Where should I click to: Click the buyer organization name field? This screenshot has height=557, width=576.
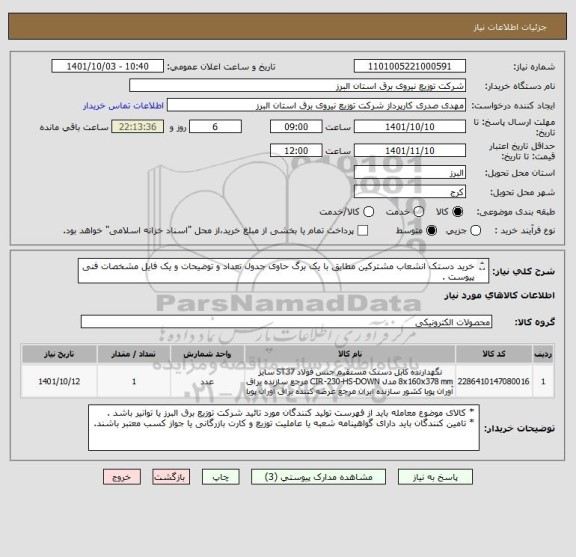[x=298, y=86]
